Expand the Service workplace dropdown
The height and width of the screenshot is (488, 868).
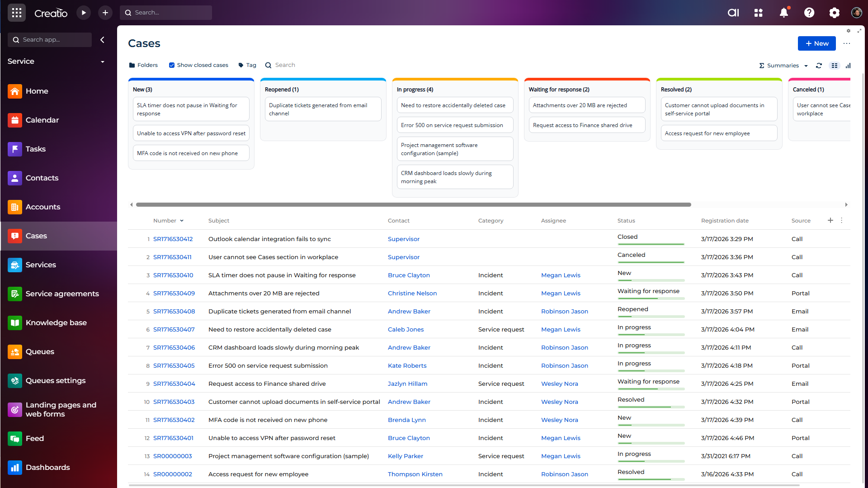click(103, 62)
